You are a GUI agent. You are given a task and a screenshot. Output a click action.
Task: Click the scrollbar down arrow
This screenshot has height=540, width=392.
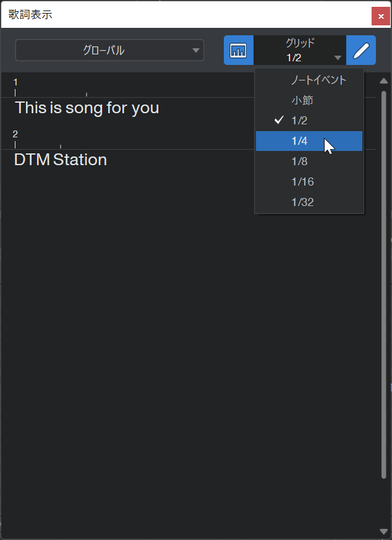[x=384, y=532]
